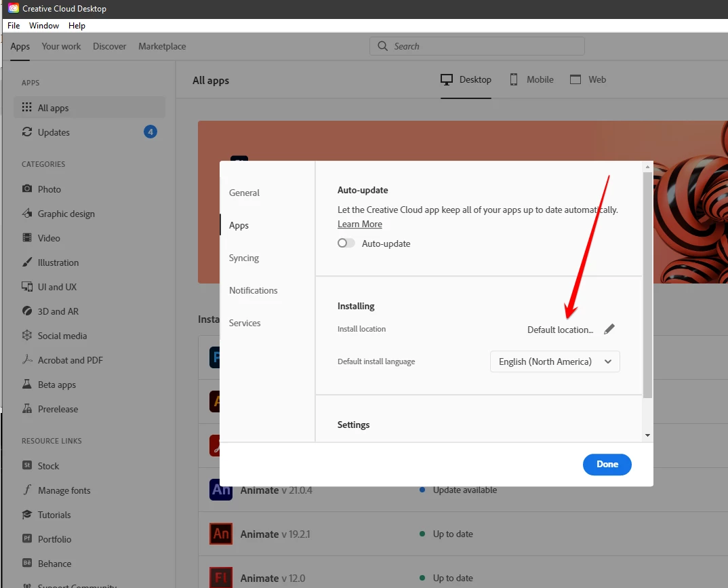
Task: Open the Tutorials graduation cap icon
Action: click(27, 515)
